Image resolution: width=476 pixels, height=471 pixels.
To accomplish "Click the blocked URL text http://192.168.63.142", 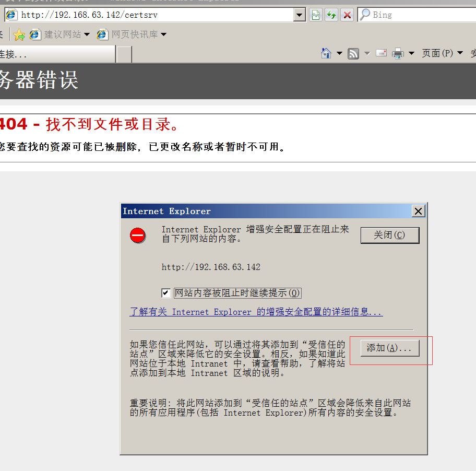I will point(211,267).
